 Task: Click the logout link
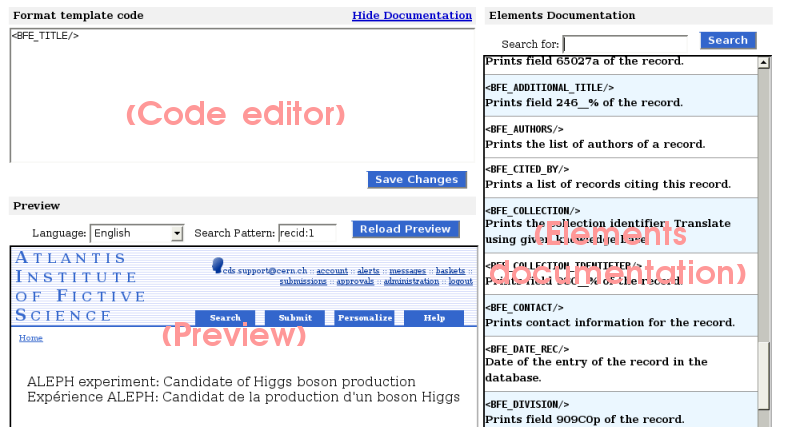coord(460,282)
